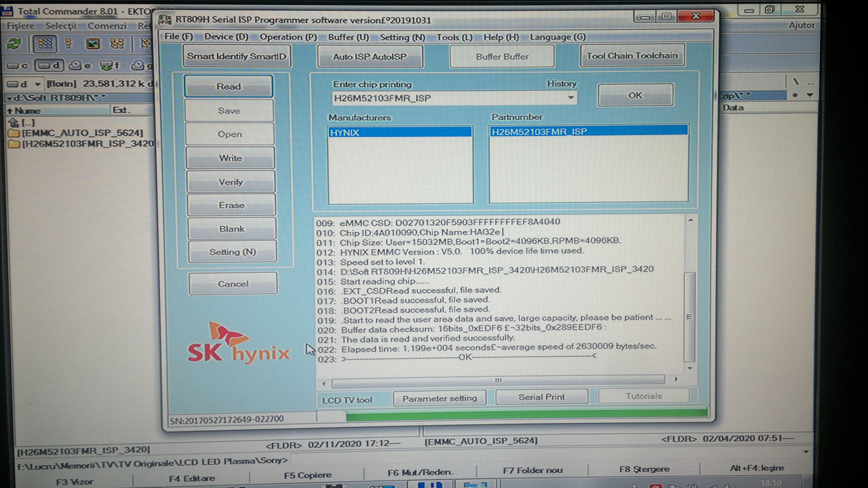This screenshot has width=868, height=488.
Task: Click the Erase button
Action: 231,205
